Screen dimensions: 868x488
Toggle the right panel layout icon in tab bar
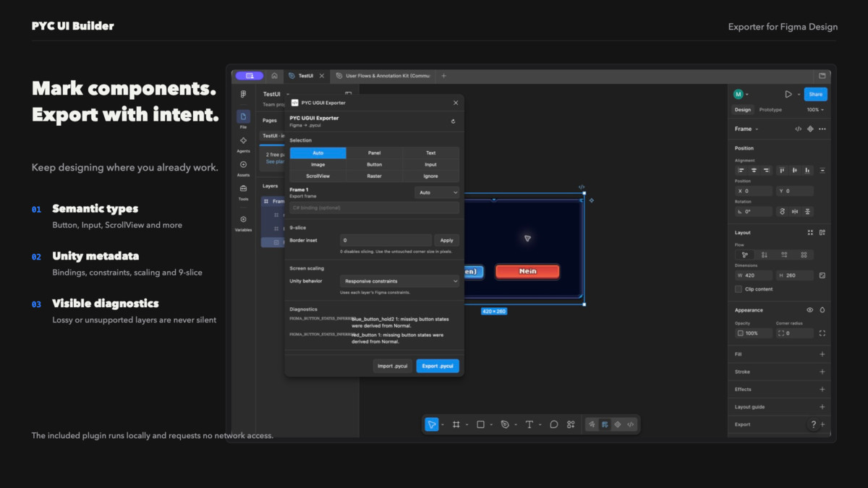pos(822,75)
